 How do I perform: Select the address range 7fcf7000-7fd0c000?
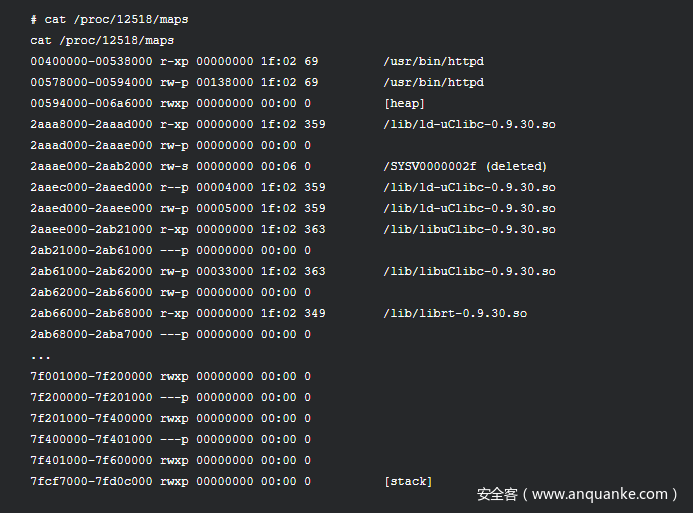coord(91,481)
